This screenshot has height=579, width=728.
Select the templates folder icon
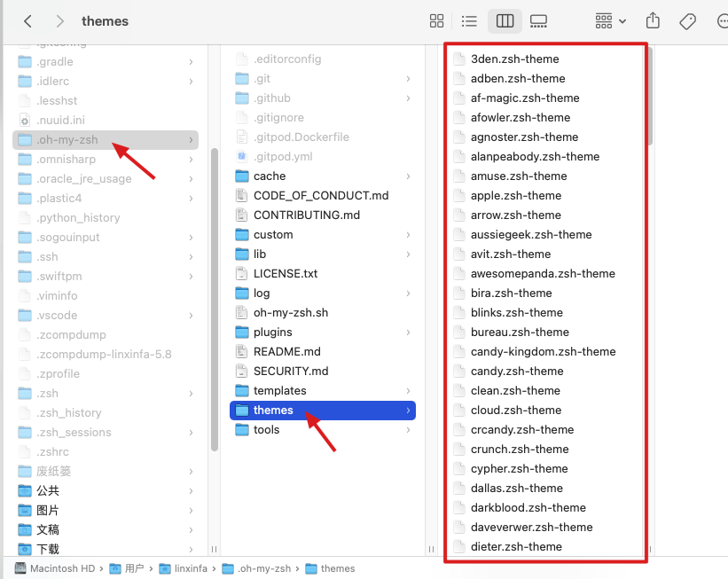242,390
